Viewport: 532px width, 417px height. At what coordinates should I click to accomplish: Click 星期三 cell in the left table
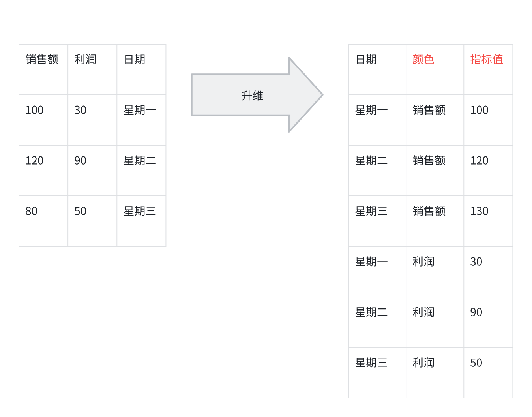pyautogui.click(x=140, y=211)
